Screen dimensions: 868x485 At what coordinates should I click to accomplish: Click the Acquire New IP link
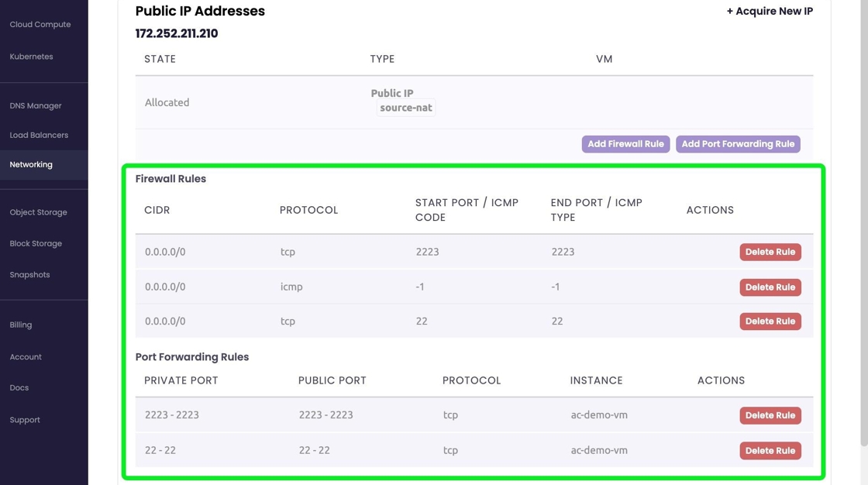click(770, 12)
